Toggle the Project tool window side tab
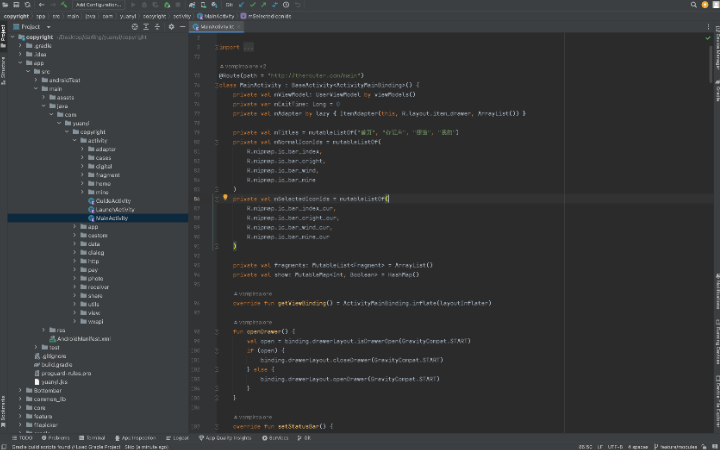The width and height of the screenshot is (720, 450). (3, 33)
